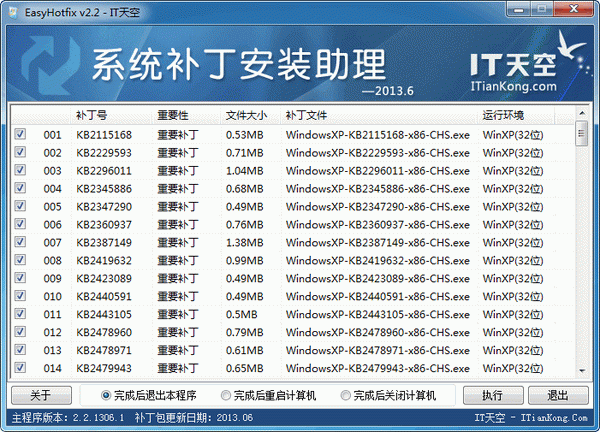Open the 关于 about button
This screenshot has width=600, height=432.
[x=41, y=395]
